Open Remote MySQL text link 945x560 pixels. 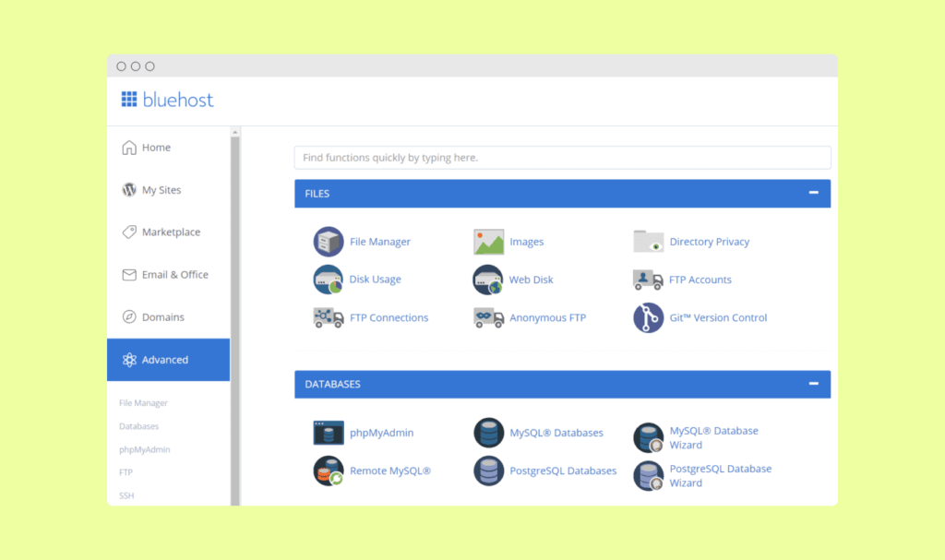(x=390, y=471)
